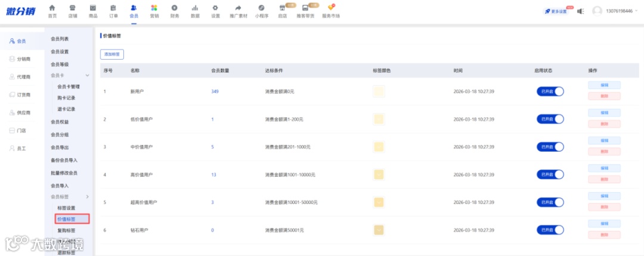Turn off the switch for 高价值用户
The image size is (644, 256).
coord(550,175)
